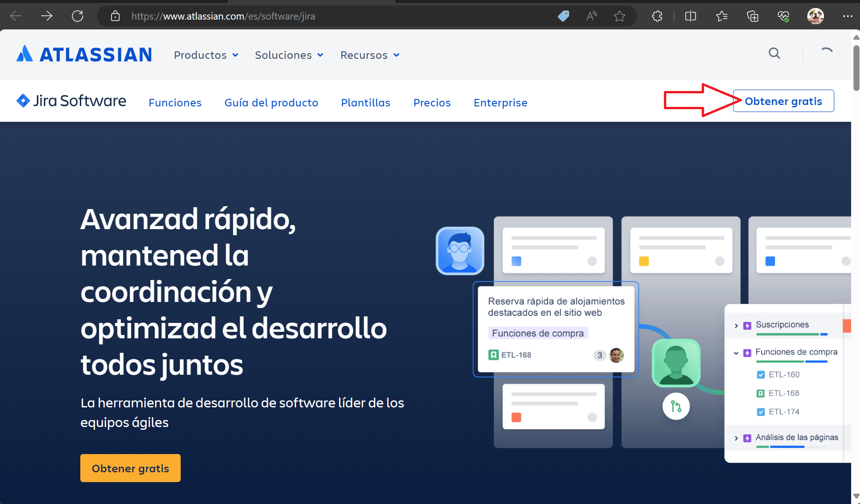Open the Enterprise tab
This screenshot has width=860, height=504.
500,103
